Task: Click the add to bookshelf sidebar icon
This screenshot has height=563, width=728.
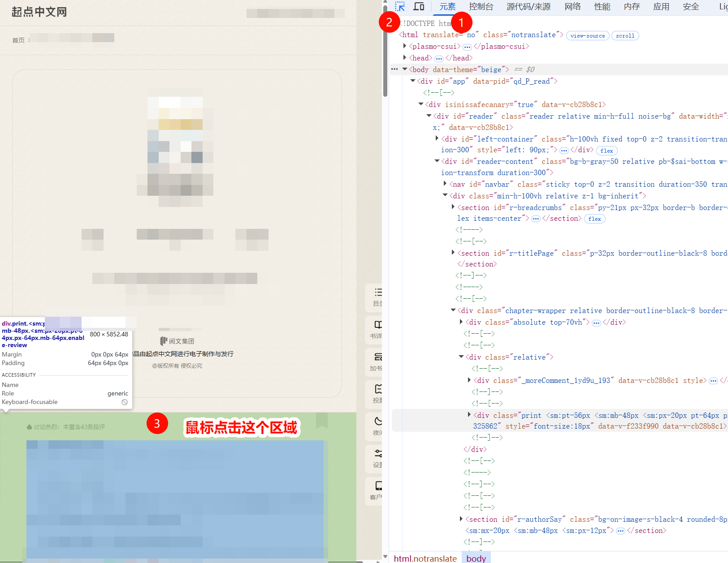Action: pyautogui.click(x=378, y=357)
